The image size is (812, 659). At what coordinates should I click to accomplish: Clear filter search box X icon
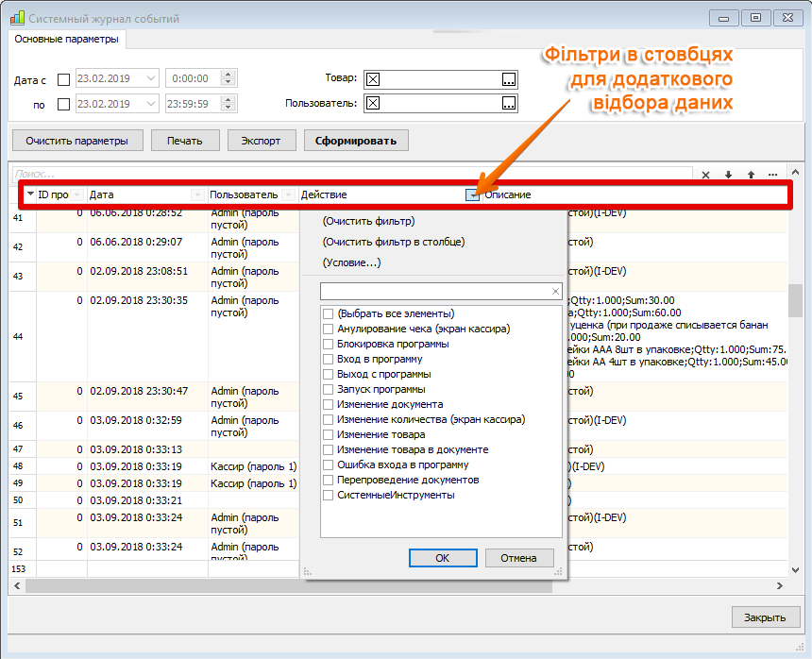coord(555,292)
